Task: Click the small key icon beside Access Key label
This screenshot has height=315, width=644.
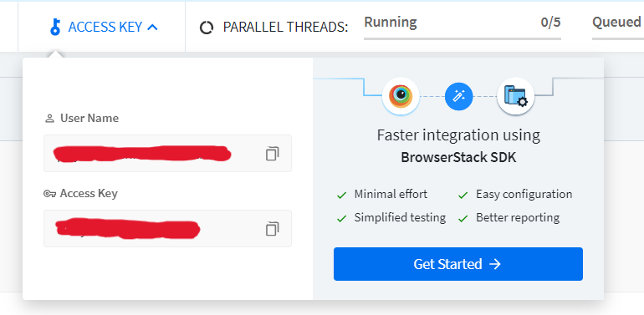Action: click(x=49, y=194)
